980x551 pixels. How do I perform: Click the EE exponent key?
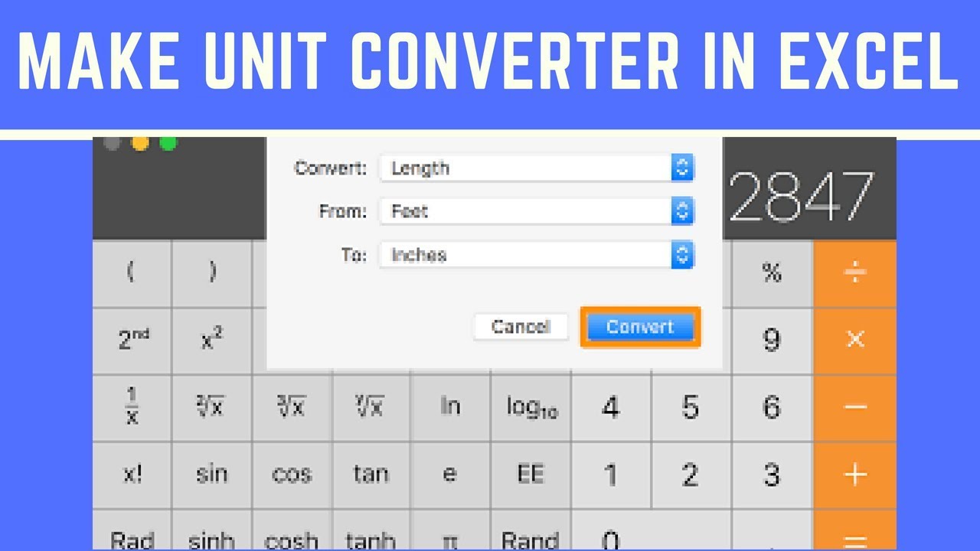pyautogui.click(x=531, y=474)
